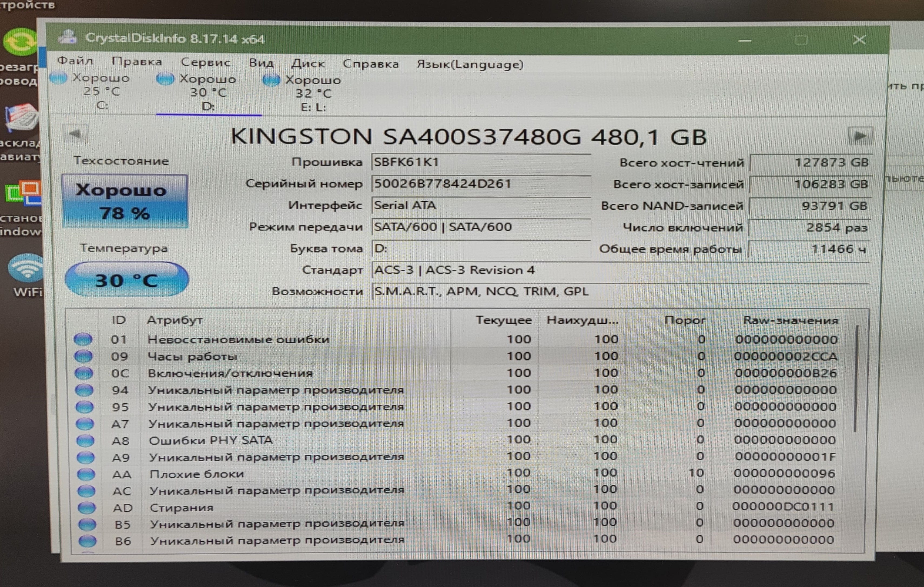Click status icon of attribute A7
Image resolution: width=924 pixels, height=587 pixels.
tap(85, 424)
